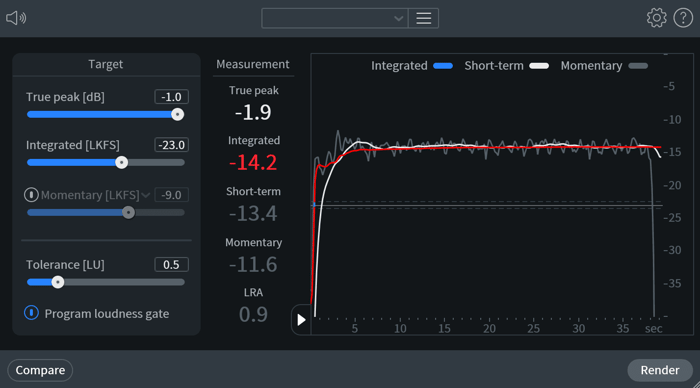
Task: Click the Momentary legend label in graph
Action: [x=592, y=66]
